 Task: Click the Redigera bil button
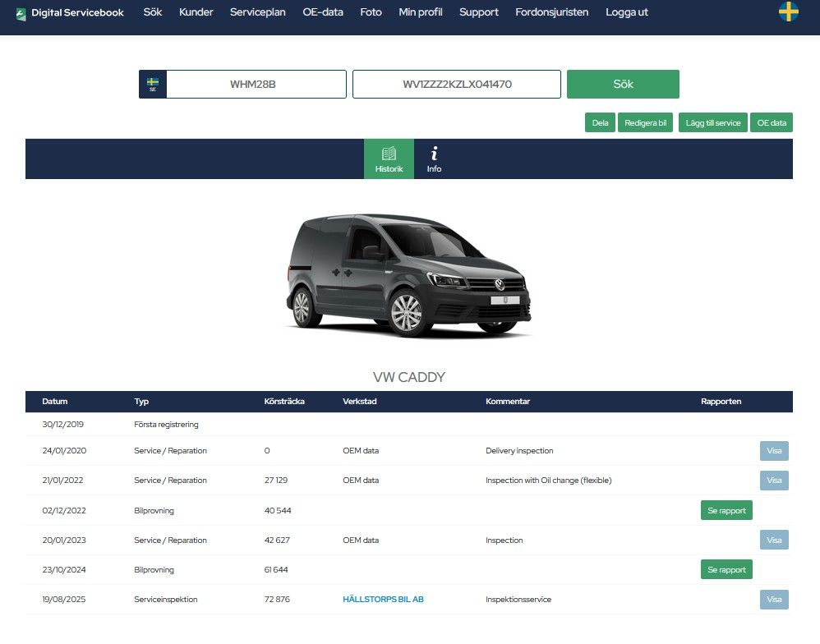coord(645,122)
